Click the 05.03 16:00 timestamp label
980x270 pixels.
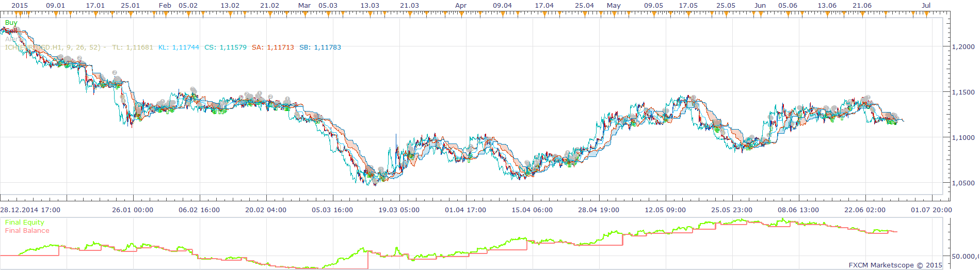pyautogui.click(x=332, y=210)
